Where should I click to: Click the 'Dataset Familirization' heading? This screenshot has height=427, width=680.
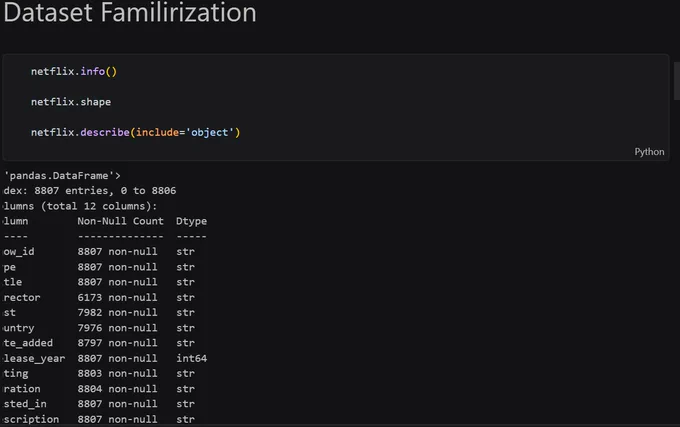pyautogui.click(x=130, y=12)
